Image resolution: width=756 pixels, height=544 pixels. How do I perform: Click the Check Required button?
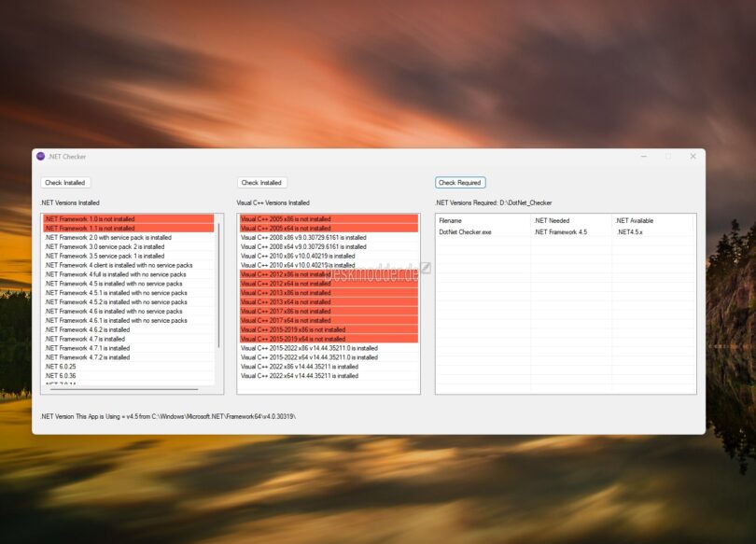461,182
